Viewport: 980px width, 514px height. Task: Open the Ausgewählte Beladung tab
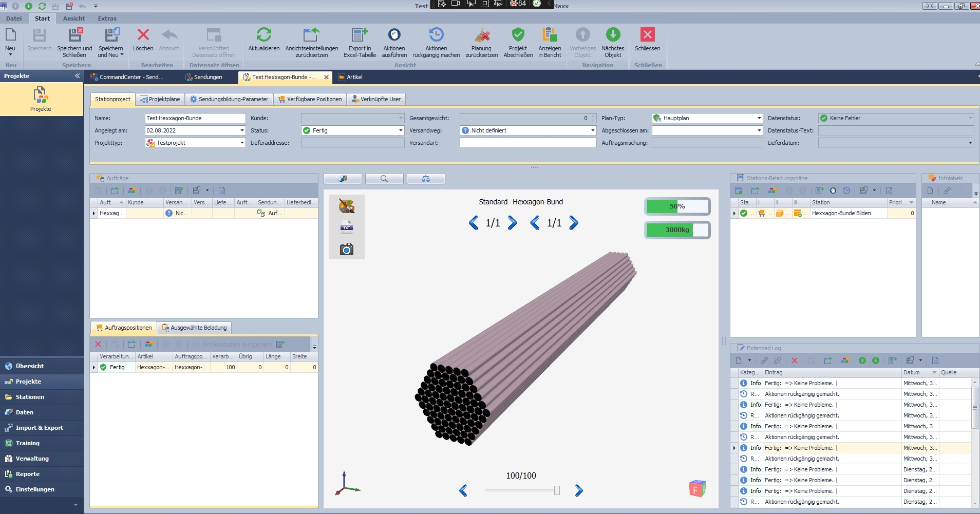coord(194,328)
